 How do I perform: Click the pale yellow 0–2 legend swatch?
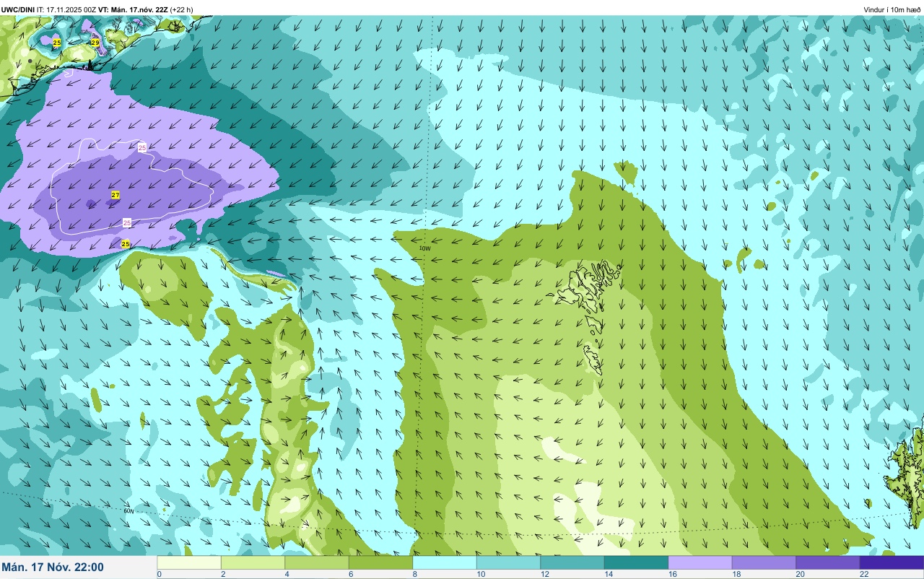pyautogui.click(x=189, y=562)
